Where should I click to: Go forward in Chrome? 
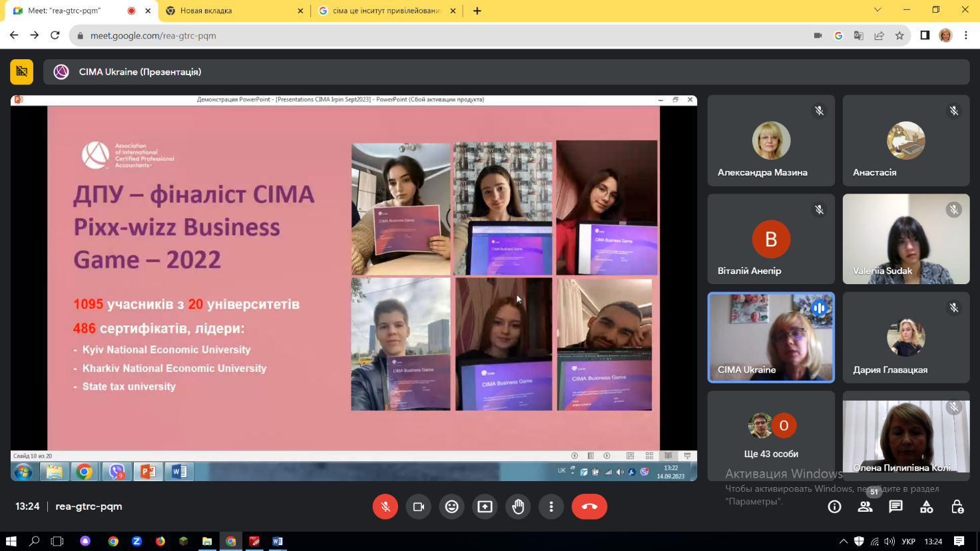tap(35, 35)
